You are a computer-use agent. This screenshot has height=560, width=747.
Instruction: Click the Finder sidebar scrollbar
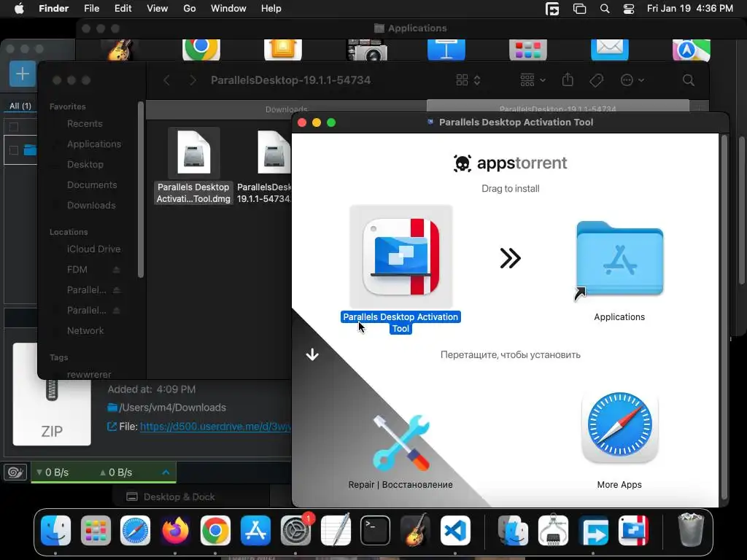(141, 190)
